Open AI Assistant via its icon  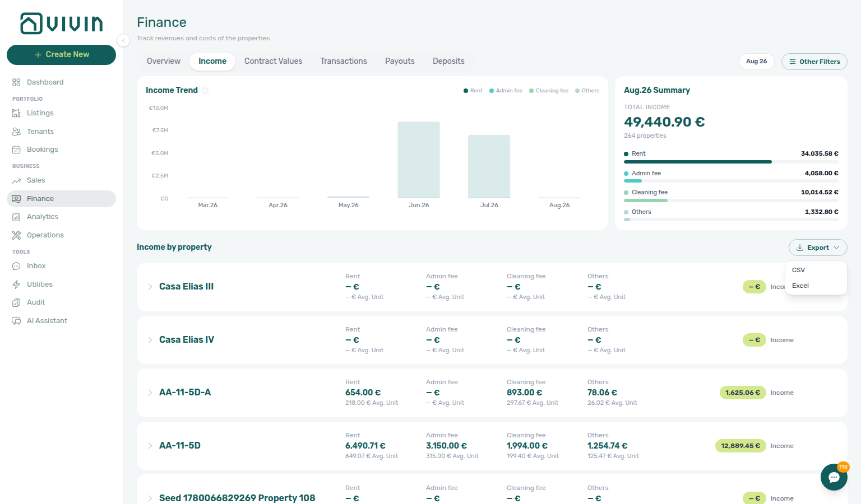click(16, 321)
